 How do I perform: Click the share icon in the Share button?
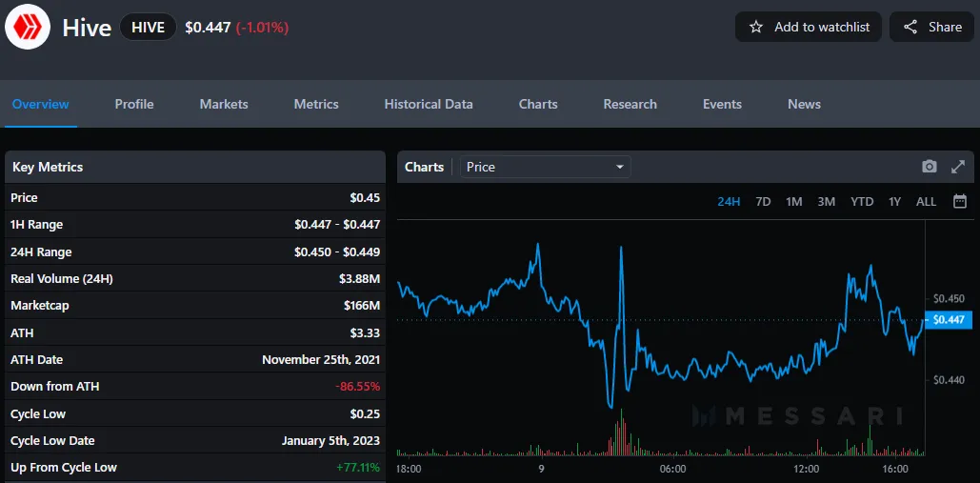[910, 27]
